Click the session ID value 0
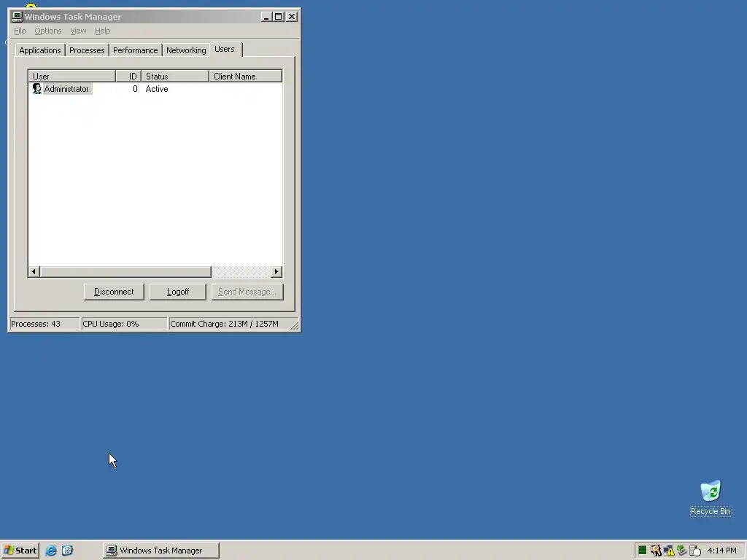The height and width of the screenshot is (560, 747). pos(135,89)
